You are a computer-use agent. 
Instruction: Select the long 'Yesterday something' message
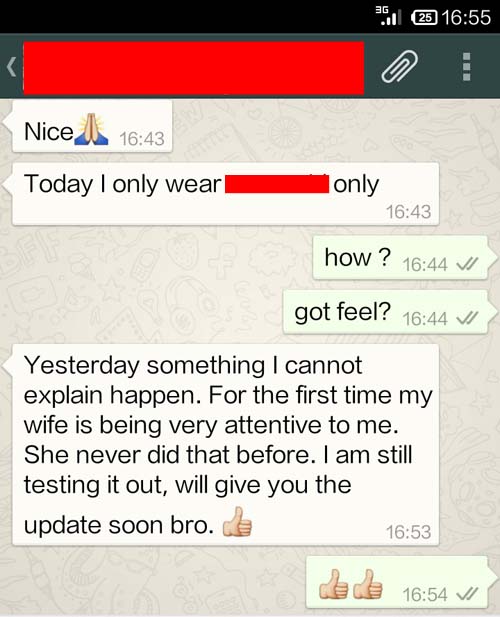pyautogui.click(x=223, y=445)
